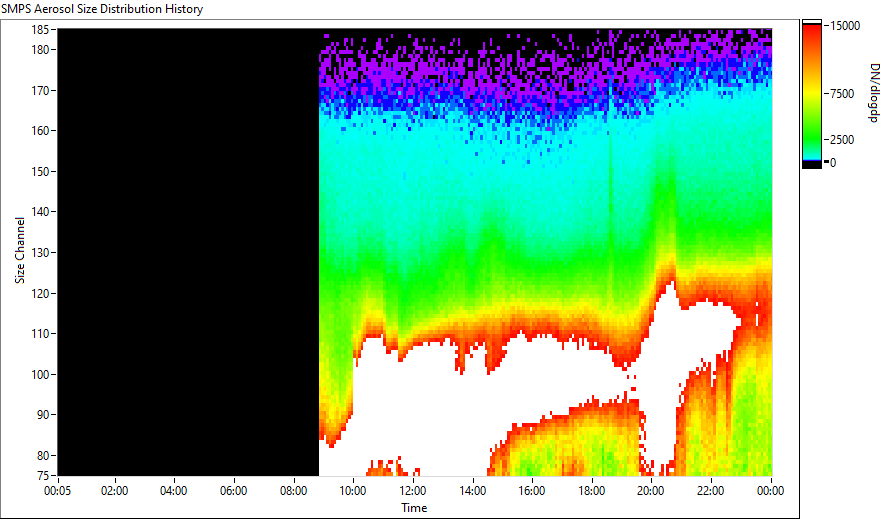Click the 80 size channel axis value
The height and width of the screenshot is (519, 884).
point(43,456)
